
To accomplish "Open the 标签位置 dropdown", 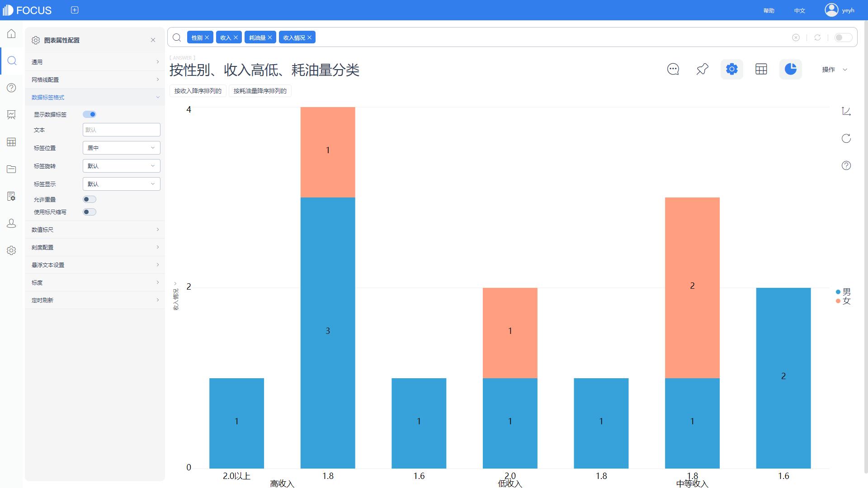I will coord(121,148).
